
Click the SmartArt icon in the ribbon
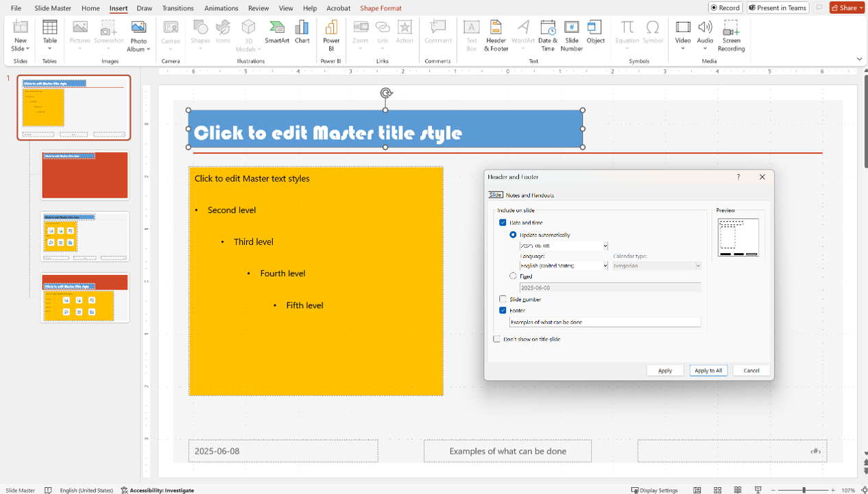click(x=277, y=32)
